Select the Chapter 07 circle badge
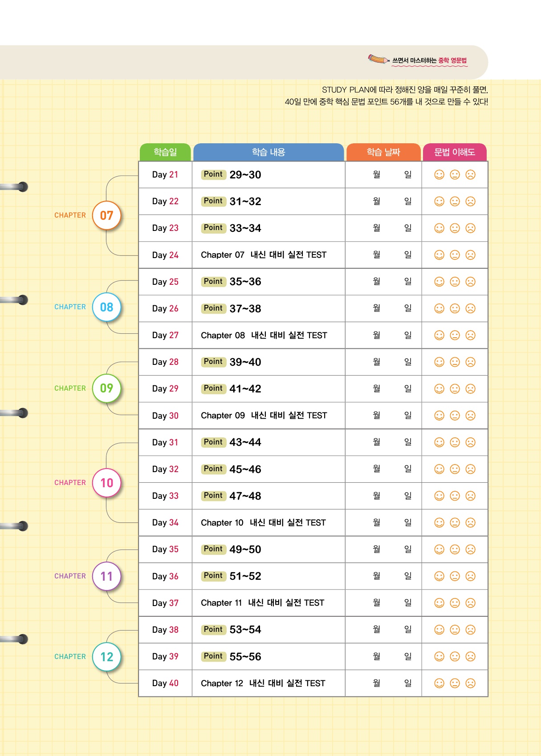The width and height of the screenshot is (541, 756). (106, 216)
